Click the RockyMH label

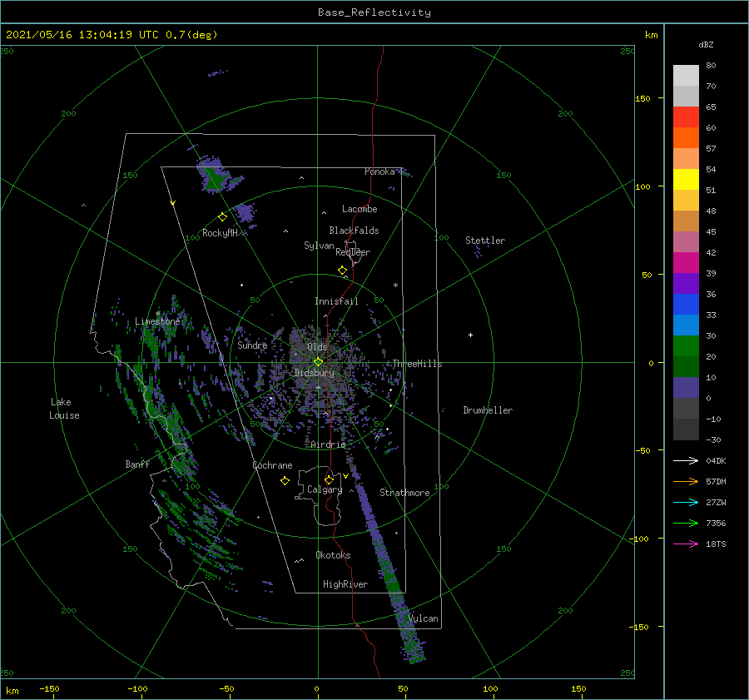click(x=220, y=233)
